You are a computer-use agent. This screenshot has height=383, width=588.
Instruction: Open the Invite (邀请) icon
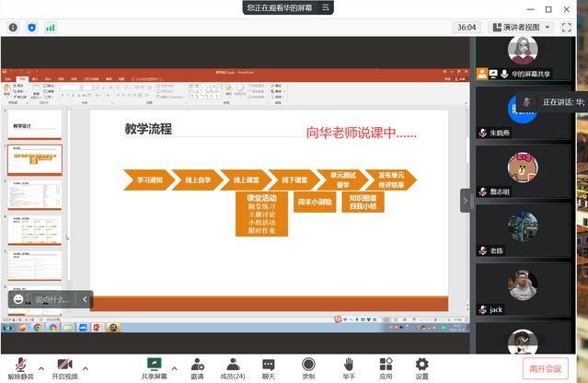[197, 367]
